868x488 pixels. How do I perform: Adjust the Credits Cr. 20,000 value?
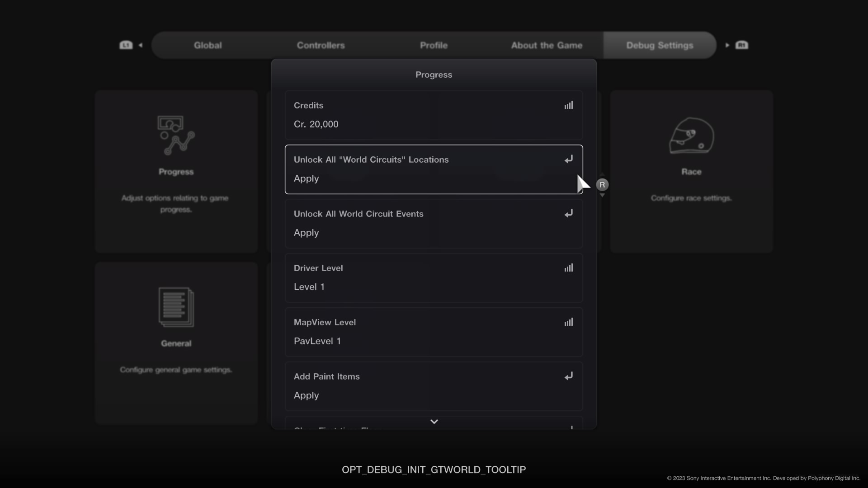point(316,124)
